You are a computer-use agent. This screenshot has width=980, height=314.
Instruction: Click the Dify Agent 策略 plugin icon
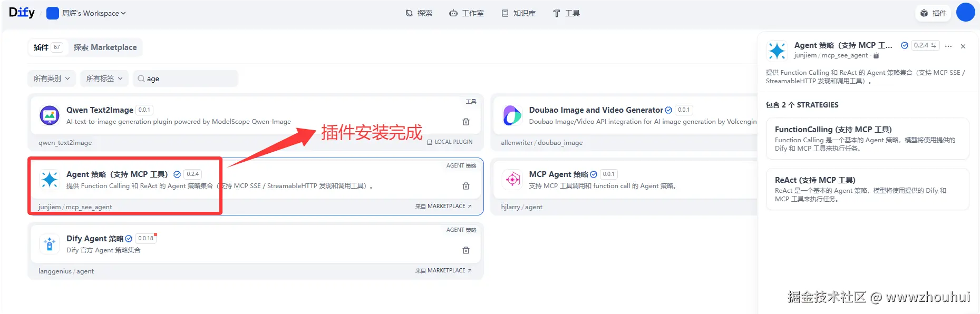(50, 244)
